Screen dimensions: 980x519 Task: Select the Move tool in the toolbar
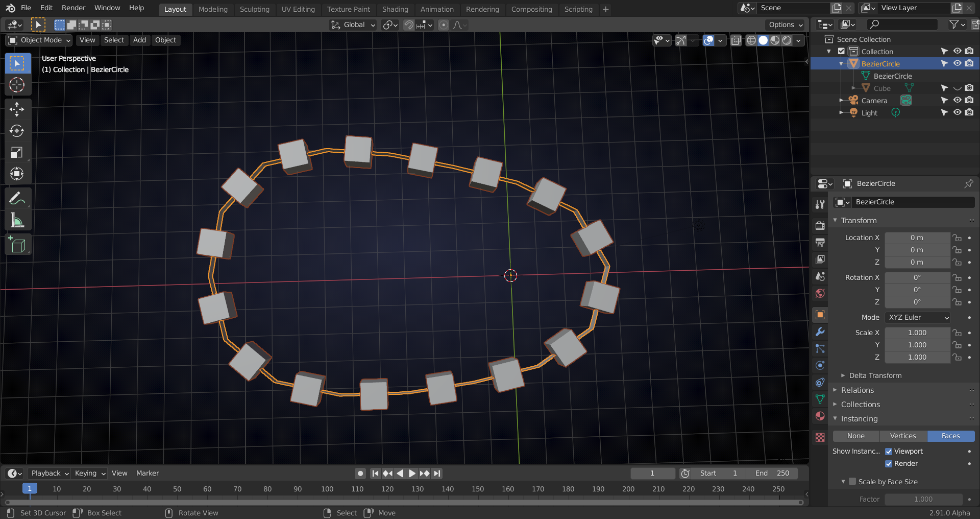tap(17, 109)
